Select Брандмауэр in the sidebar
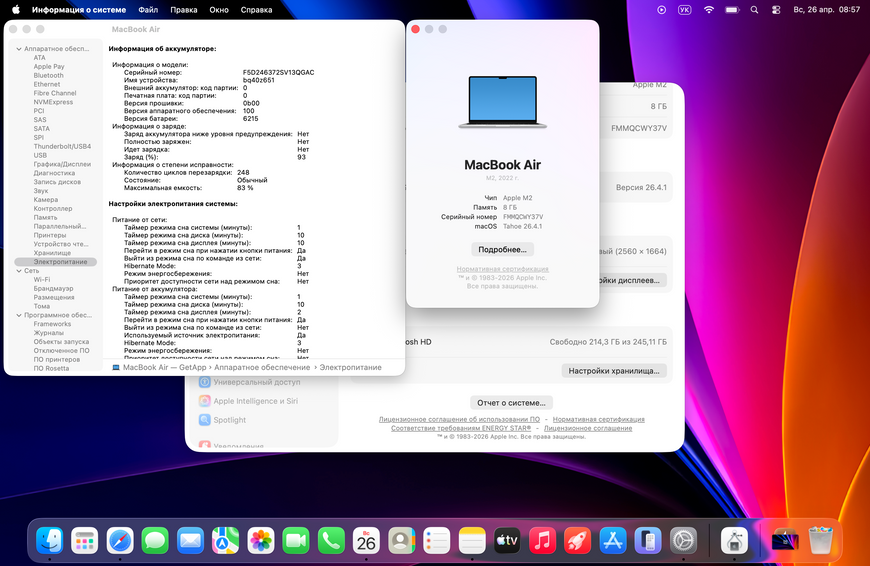870x566 pixels. tap(53, 289)
